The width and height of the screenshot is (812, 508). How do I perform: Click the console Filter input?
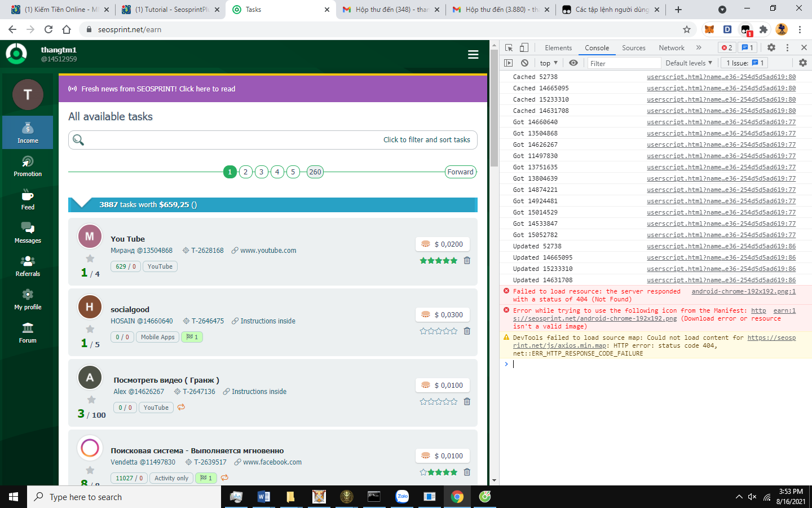pyautogui.click(x=624, y=63)
